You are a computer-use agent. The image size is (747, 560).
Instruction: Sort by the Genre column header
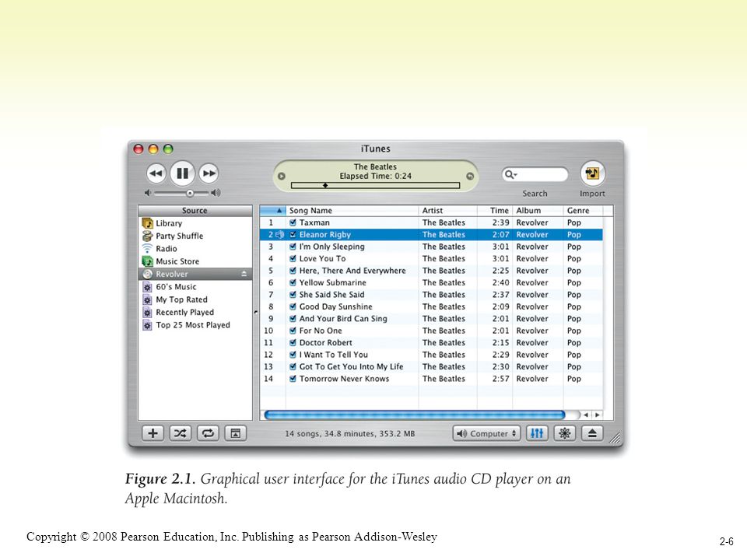point(584,211)
